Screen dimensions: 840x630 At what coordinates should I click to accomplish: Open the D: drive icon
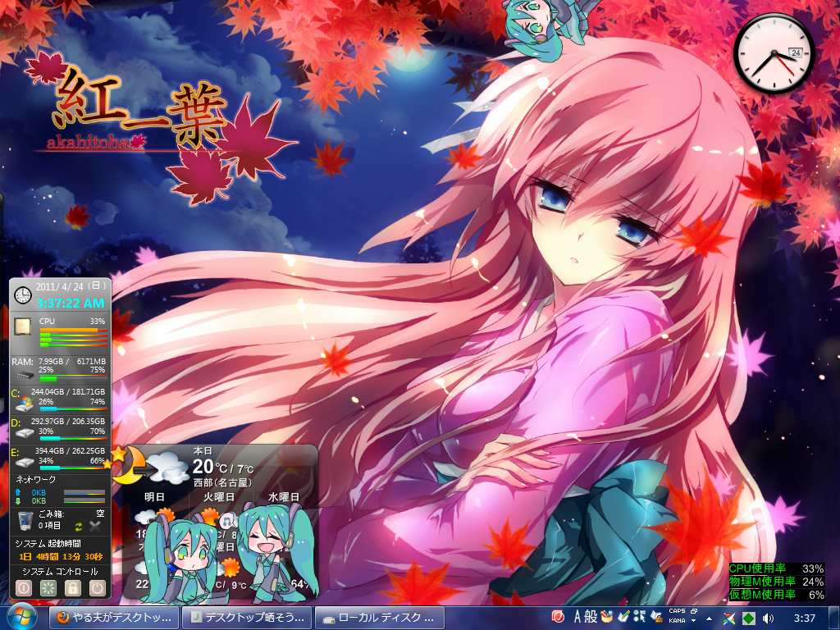(24, 433)
